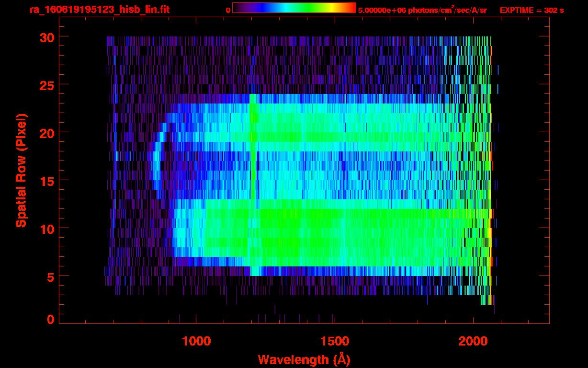The image size is (588, 368).
Task: Click the 5.00000e+06 photons colorbar maximum label
Action: (422, 10)
